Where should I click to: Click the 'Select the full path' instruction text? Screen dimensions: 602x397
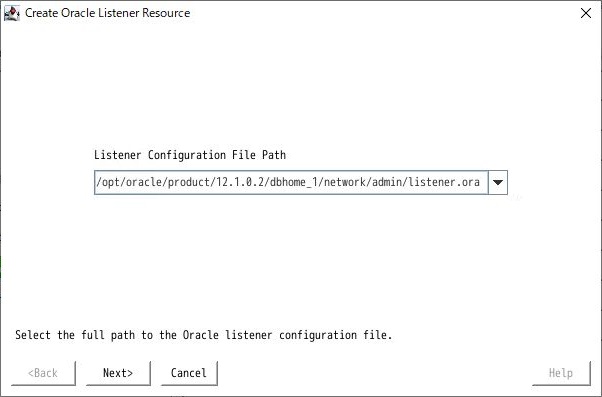click(203, 335)
